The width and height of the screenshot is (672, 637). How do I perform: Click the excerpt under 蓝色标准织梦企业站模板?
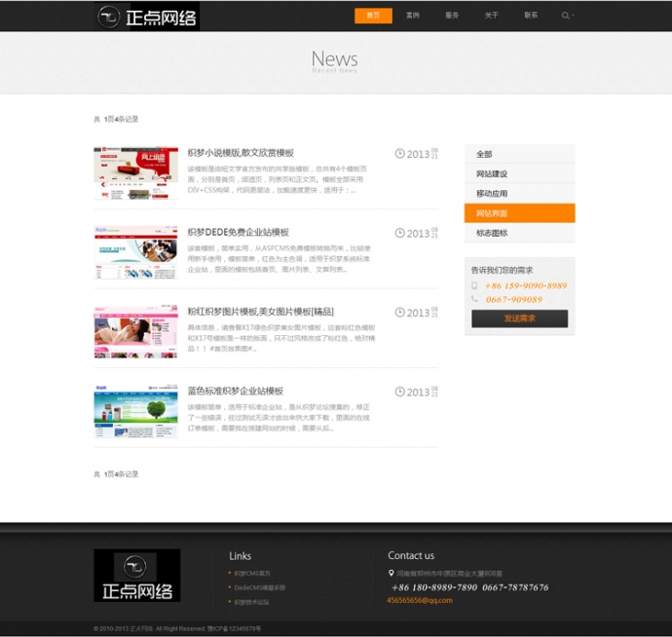pos(279,418)
